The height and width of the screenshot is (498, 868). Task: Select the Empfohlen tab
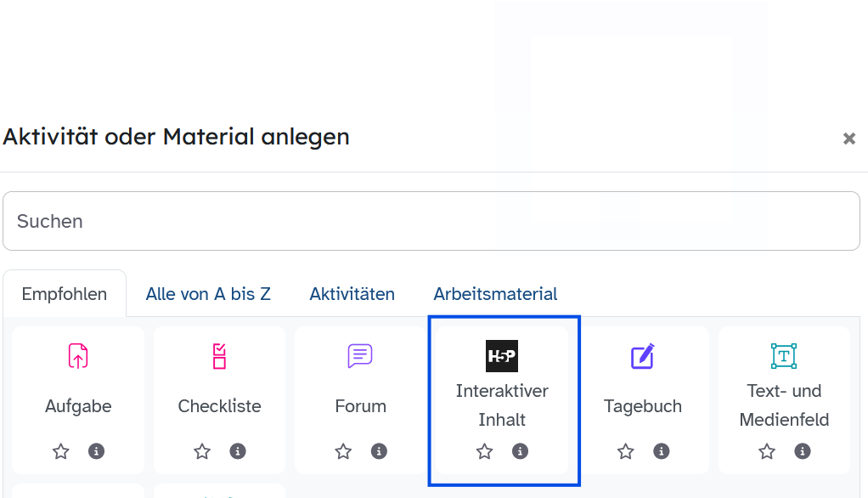tap(65, 294)
